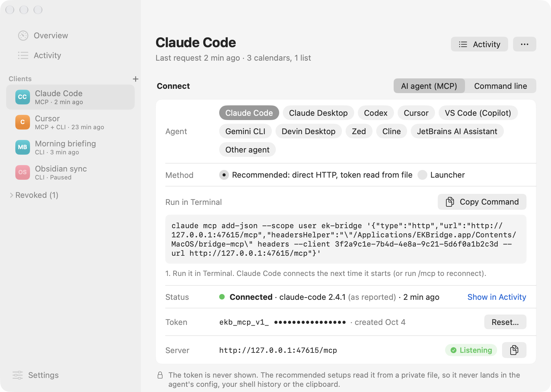The width and height of the screenshot is (551, 392).
Task: Open the more options ellipsis button
Action: 524,44
